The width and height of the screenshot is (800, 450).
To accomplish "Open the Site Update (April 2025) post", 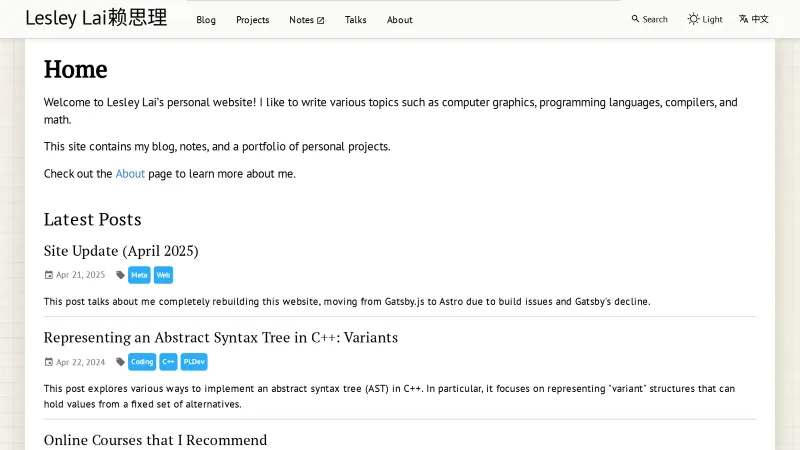I will [x=121, y=251].
